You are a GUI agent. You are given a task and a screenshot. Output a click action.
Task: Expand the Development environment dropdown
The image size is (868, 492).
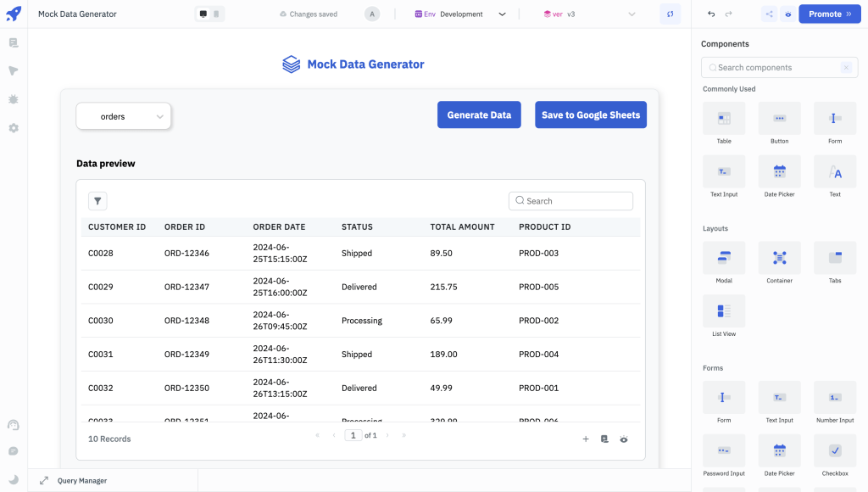[504, 14]
